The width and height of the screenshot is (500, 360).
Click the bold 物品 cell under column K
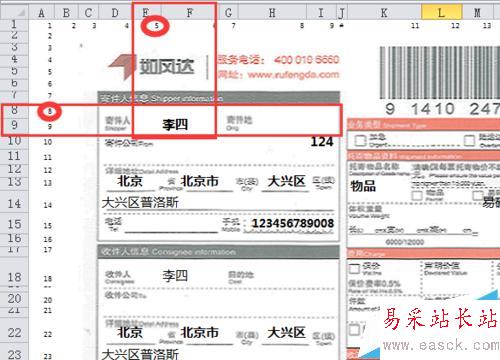[363, 186]
